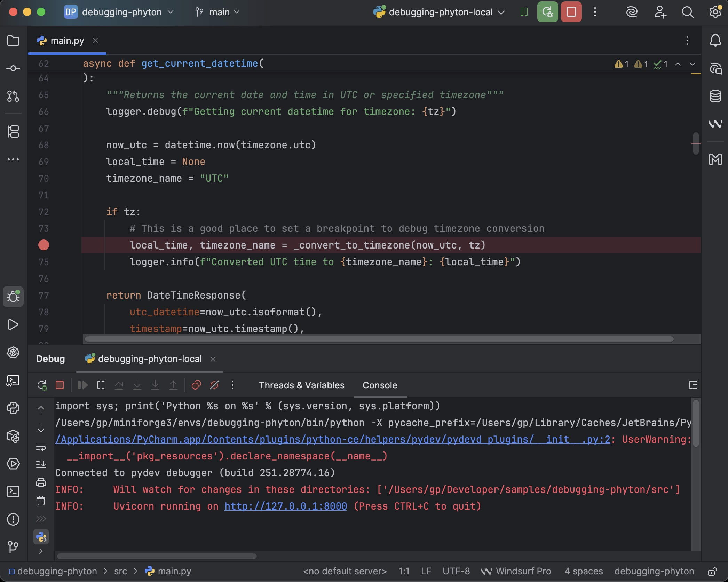Switch to Threads & Variables tab
The image size is (728, 582).
[x=301, y=385]
